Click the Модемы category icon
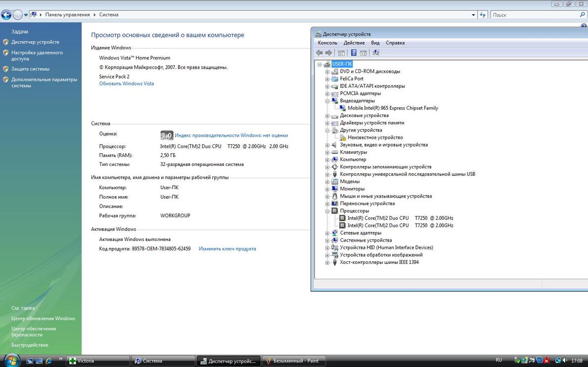This screenshot has width=588, height=367. 335,182
